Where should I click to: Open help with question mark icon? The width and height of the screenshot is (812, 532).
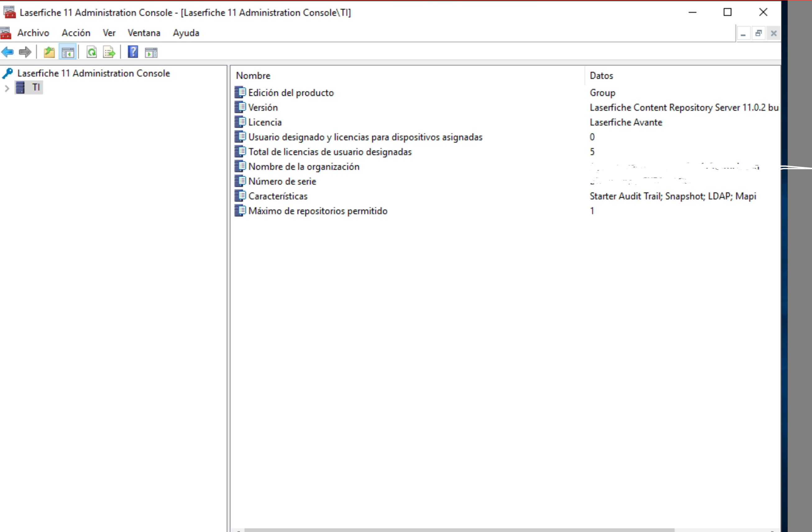[x=133, y=52]
